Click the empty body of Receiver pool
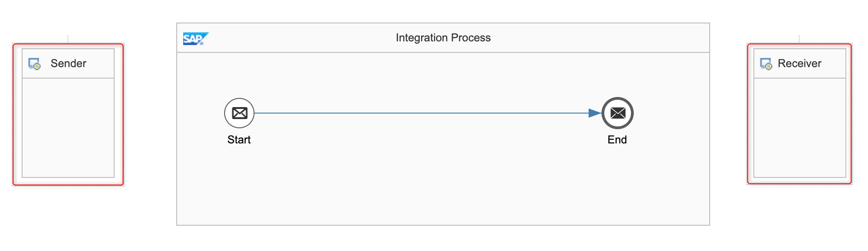This screenshot has height=251, width=868. coord(800,128)
